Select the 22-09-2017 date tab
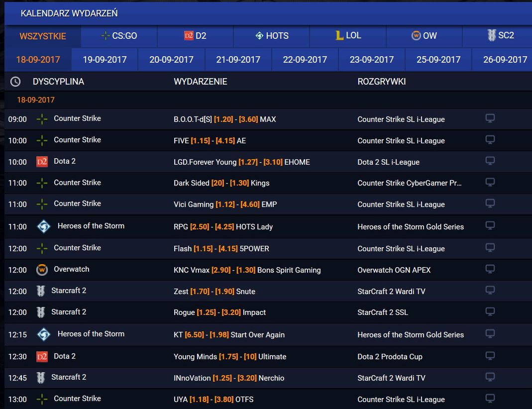 point(305,60)
